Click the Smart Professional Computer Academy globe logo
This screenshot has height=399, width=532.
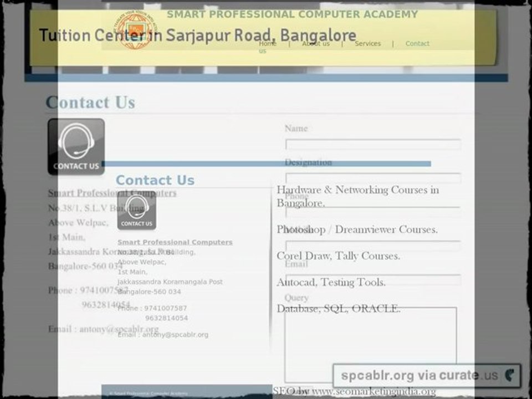click(136, 30)
